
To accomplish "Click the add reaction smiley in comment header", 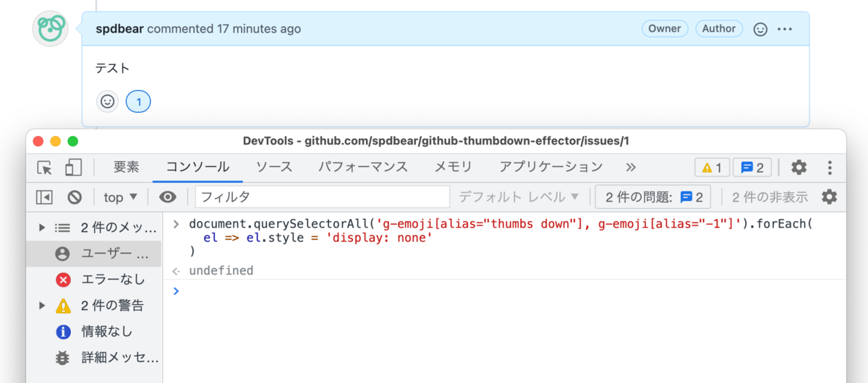I will [760, 29].
